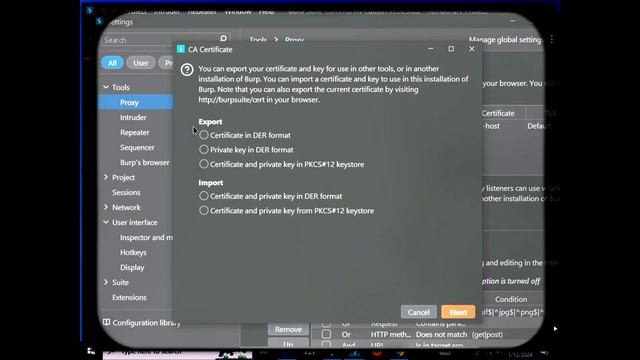
Task: Click the three-dot options icon in Settings
Action: click(552, 40)
